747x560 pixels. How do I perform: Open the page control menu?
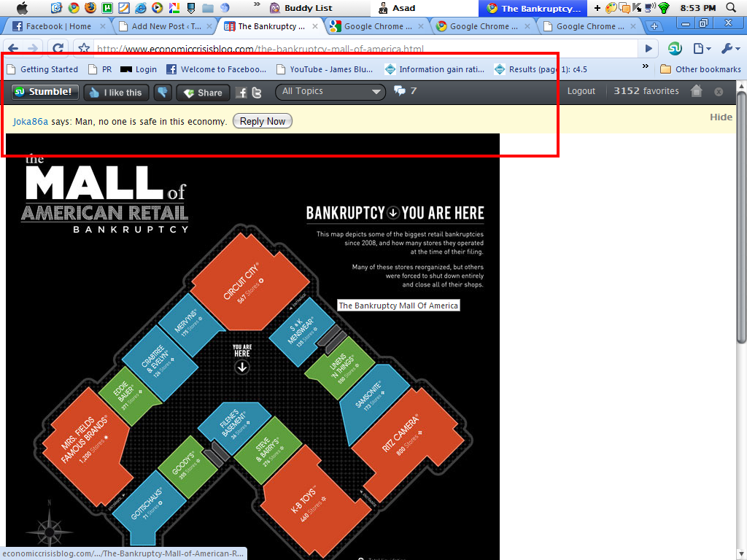coord(703,48)
